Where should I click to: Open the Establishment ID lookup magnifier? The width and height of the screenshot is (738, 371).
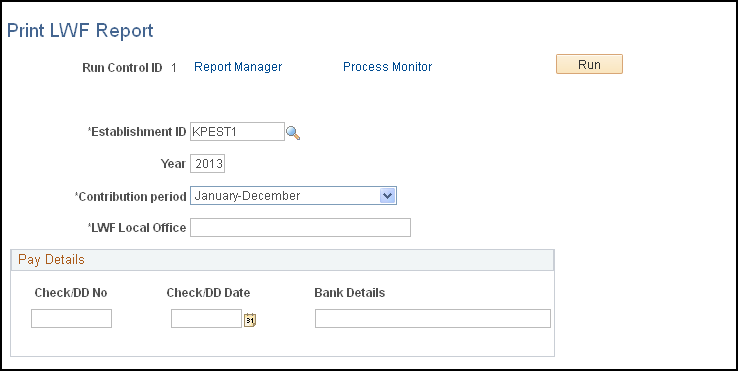click(293, 133)
